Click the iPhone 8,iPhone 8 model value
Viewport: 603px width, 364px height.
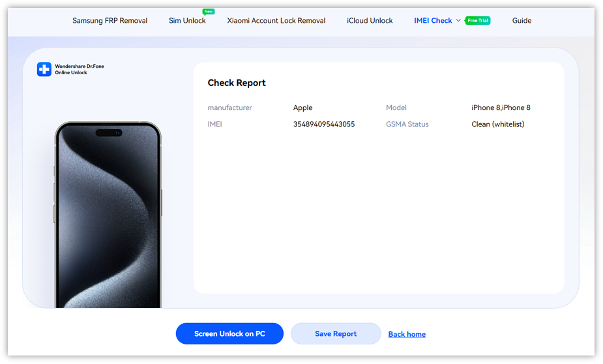pos(501,108)
